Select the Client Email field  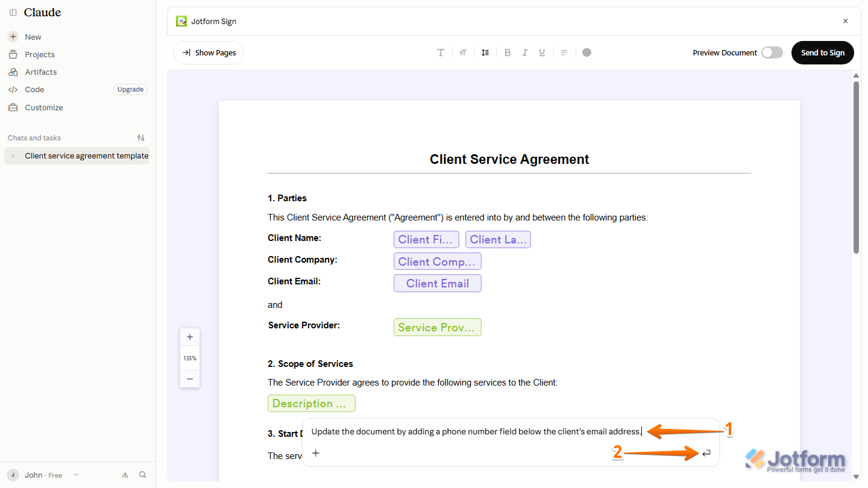(438, 283)
